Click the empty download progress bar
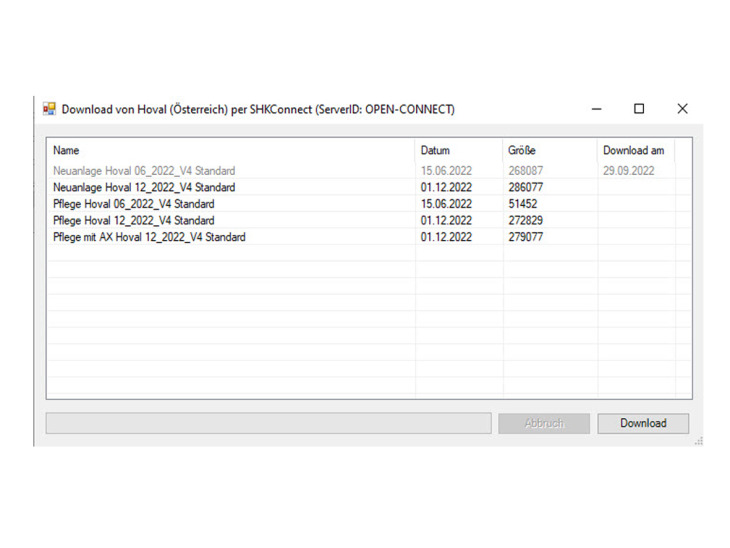The width and height of the screenshot is (730, 548). click(x=269, y=423)
